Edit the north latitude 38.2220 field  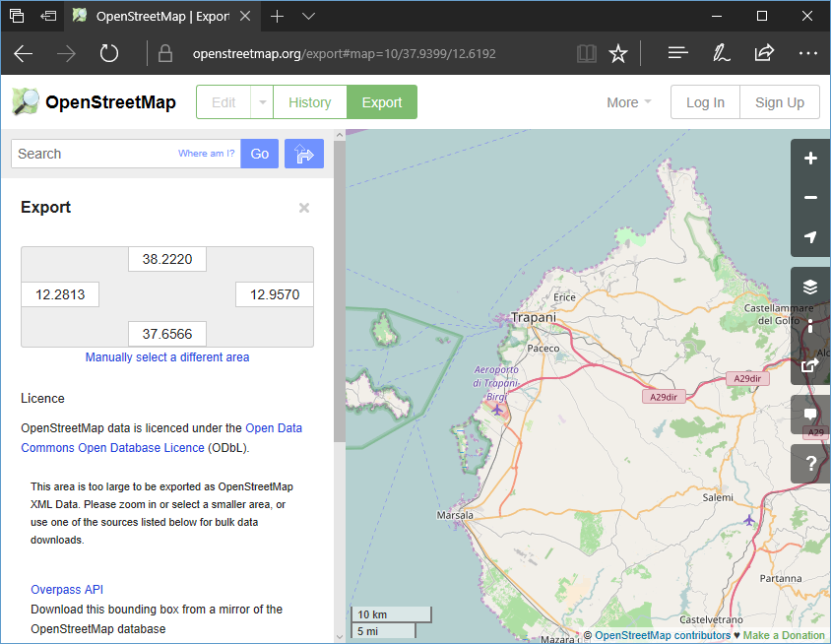click(x=167, y=259)
